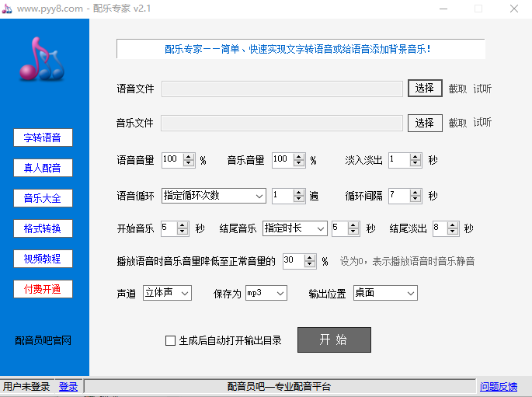The image size is (532, 397).
Task: Decrease the 开始音乐 seconds
Action: pyautogui.click(x=183, y=232)
